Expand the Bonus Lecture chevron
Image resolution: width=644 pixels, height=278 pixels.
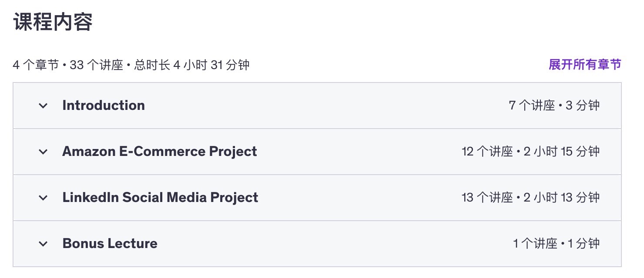point(43,244)
